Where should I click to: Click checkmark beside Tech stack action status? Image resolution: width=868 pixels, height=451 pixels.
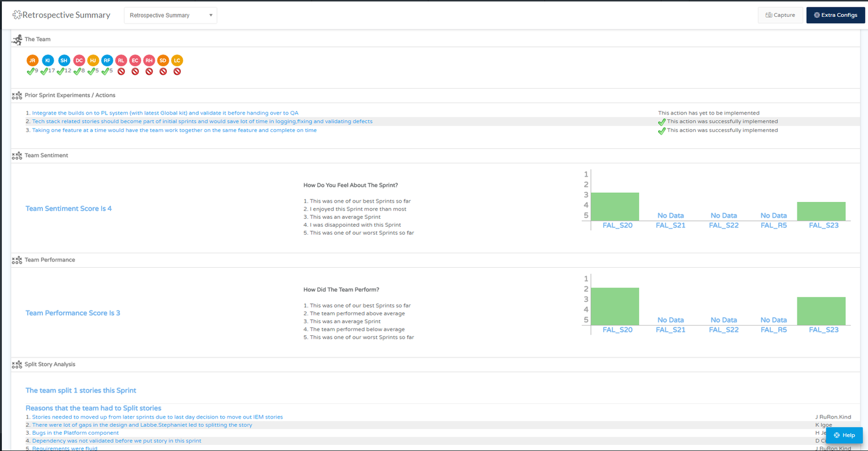point(662,122)
